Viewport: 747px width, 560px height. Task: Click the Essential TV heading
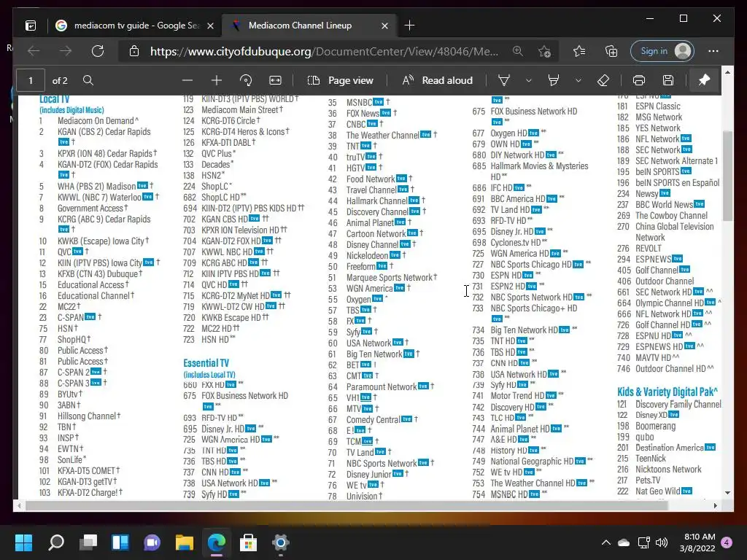pyautogui.click(x=206, y=363)
